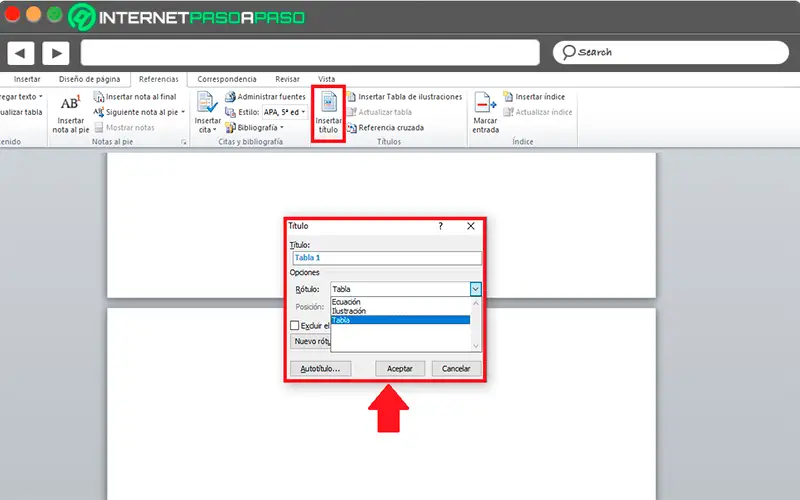Choose Ecuación from the Rótulo list
The height and width of the screenshot is (500, 800).
[346, 302]
